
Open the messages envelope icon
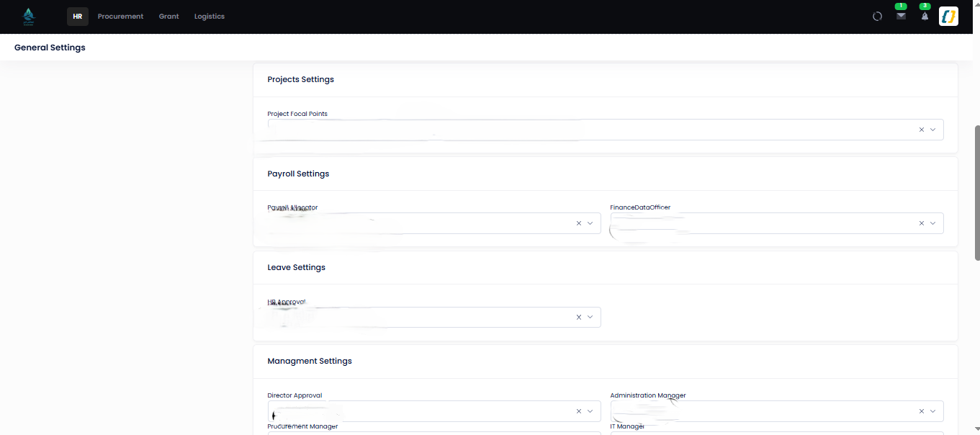pyautogui.click(x=901, y=16)
